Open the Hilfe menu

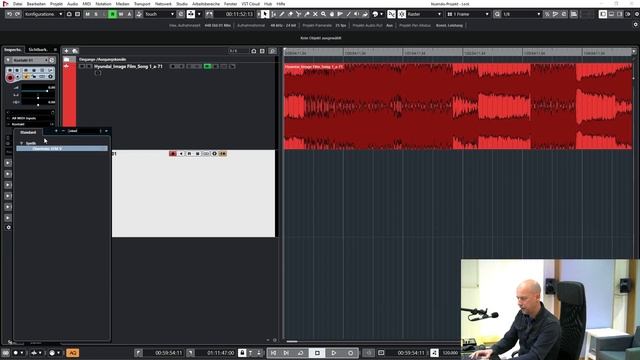click(281, 4)
